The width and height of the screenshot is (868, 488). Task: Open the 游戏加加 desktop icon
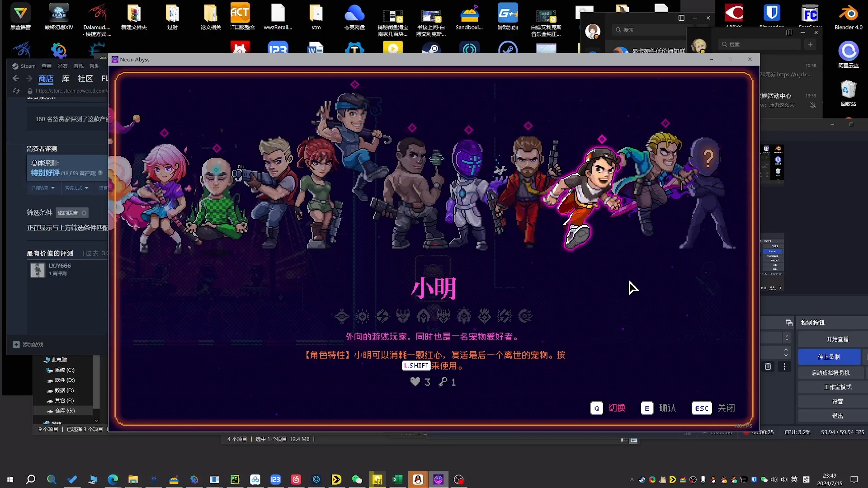(508, 17)
